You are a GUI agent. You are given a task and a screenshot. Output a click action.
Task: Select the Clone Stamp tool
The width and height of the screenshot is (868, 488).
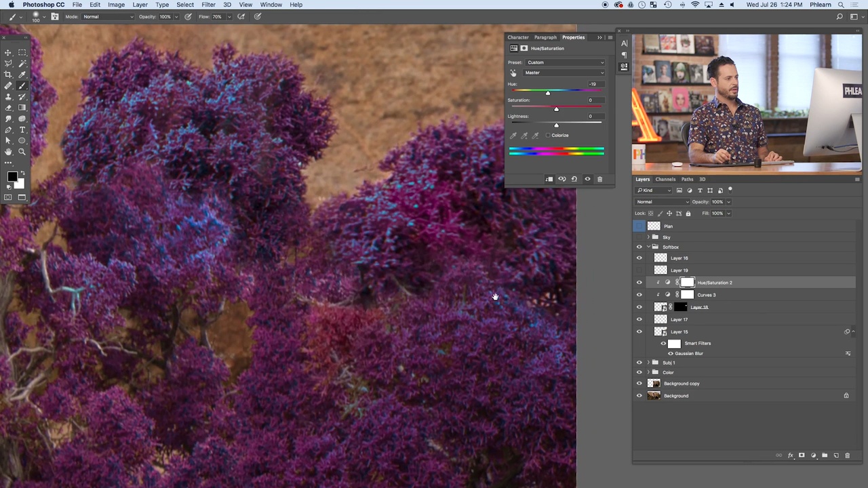(x=8, y=97)
